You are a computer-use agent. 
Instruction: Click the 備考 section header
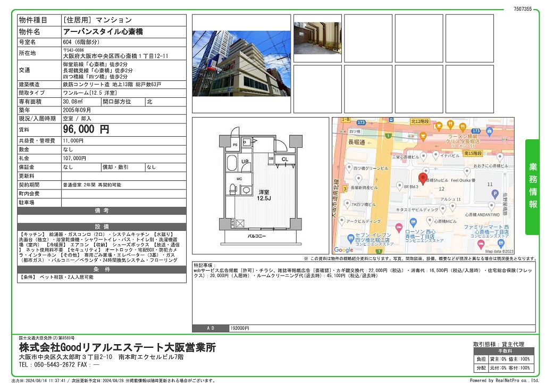pyautogui.click(x=102, y=211)
